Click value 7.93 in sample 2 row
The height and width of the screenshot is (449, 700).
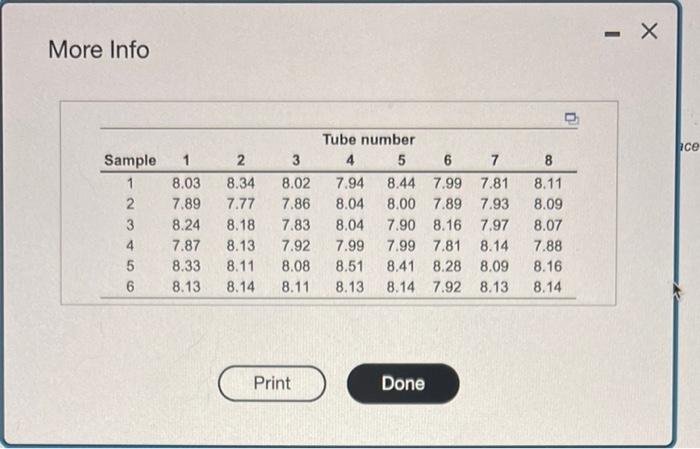click(494, 204)
